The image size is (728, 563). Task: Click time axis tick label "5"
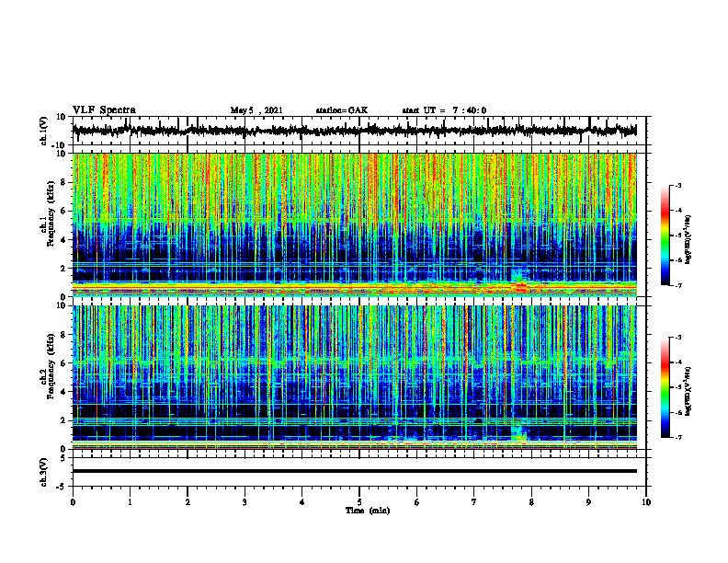click(359, 502)
